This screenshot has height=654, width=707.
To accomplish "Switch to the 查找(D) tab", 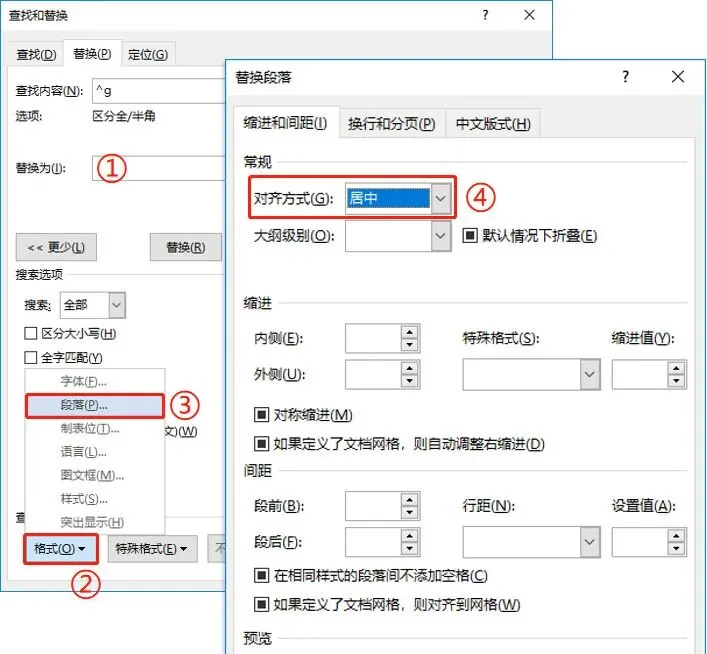I will pyautogui.click(x=37, y=55).
